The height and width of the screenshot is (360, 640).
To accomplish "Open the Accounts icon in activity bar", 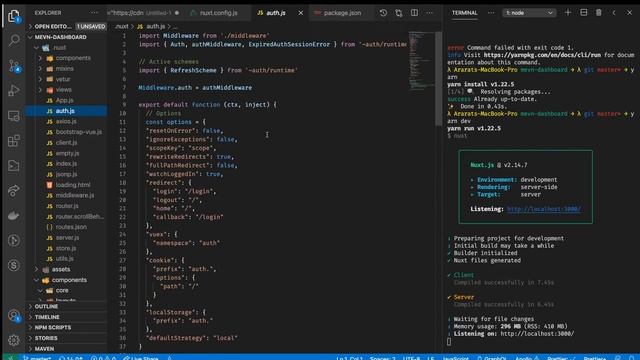I will coord(14,316).
